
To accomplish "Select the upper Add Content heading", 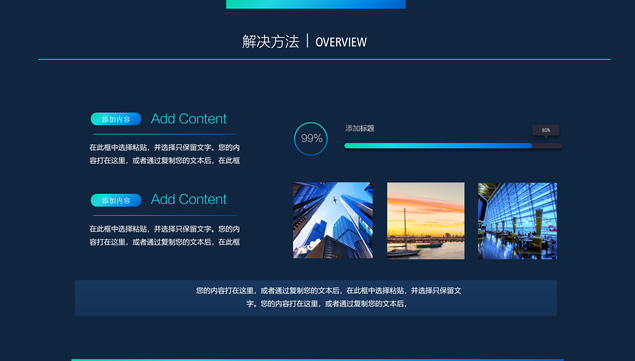I will (188, 119).
